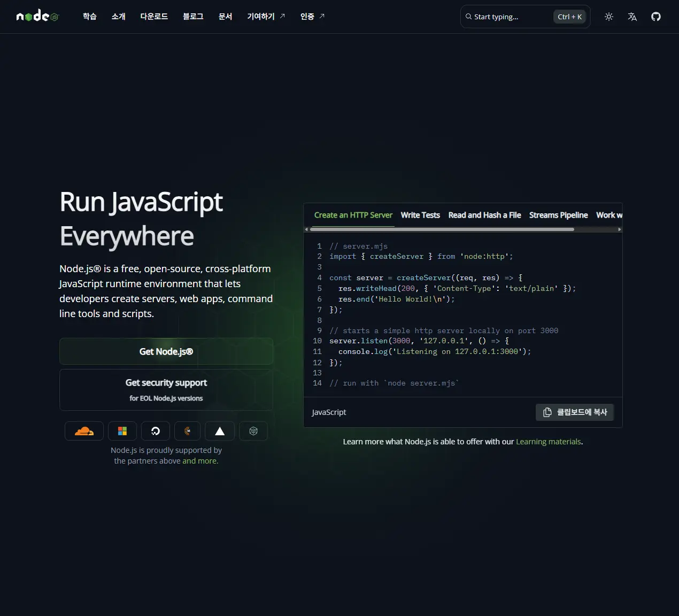Open the Cloudflare partner logo

coord(84,431)
